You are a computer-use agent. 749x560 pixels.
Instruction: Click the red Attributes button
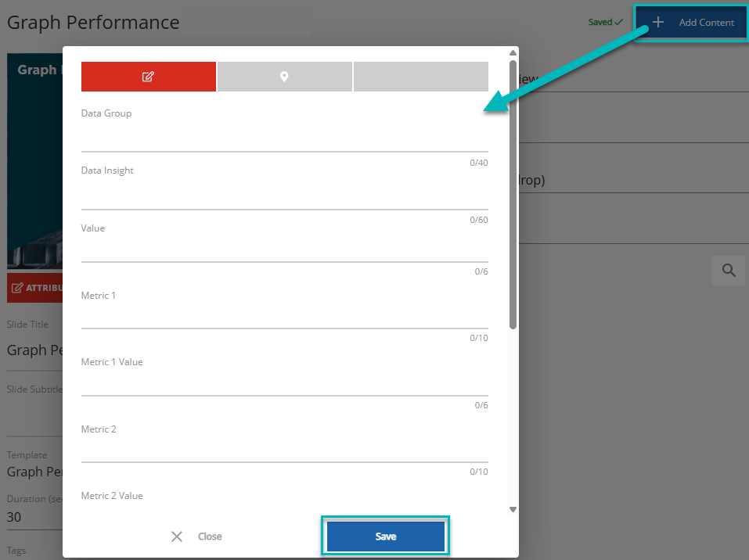point(35,288)
